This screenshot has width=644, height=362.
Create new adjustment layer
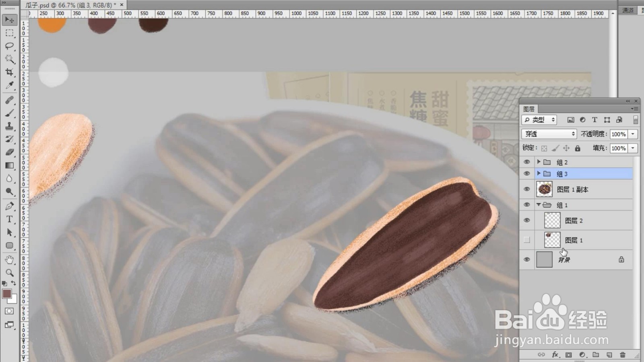pos(582,355)
